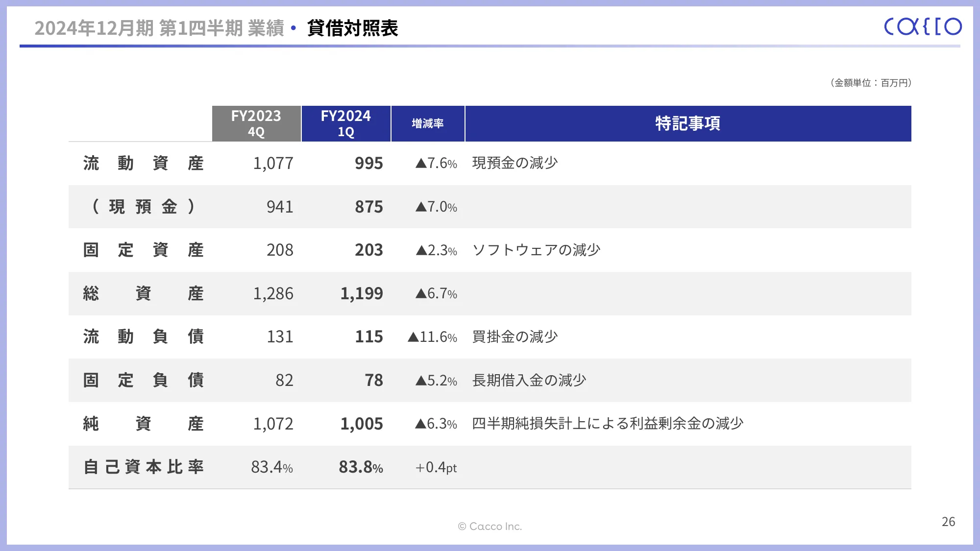Click the 特記事項 column header

click(688, 123)
